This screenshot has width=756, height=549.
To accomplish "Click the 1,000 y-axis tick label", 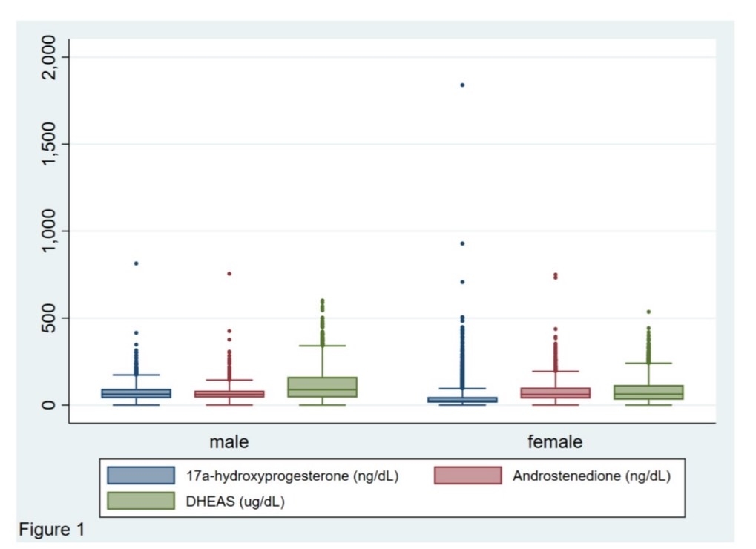I will pyautogui.click(x=50, y=231).
